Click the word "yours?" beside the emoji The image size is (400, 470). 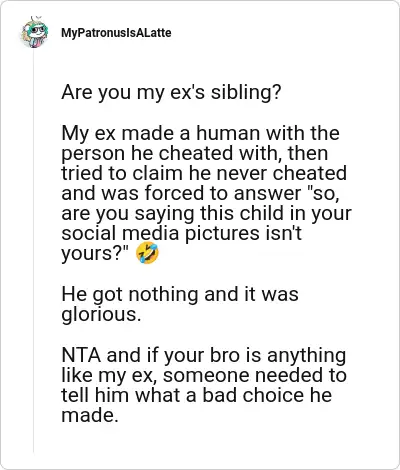click(95, 254)
